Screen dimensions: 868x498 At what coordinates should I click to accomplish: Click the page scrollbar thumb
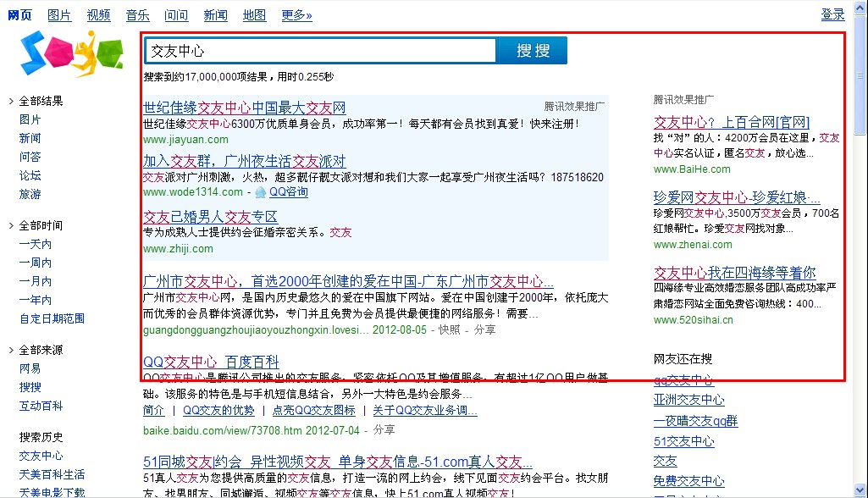coord(860,75)
